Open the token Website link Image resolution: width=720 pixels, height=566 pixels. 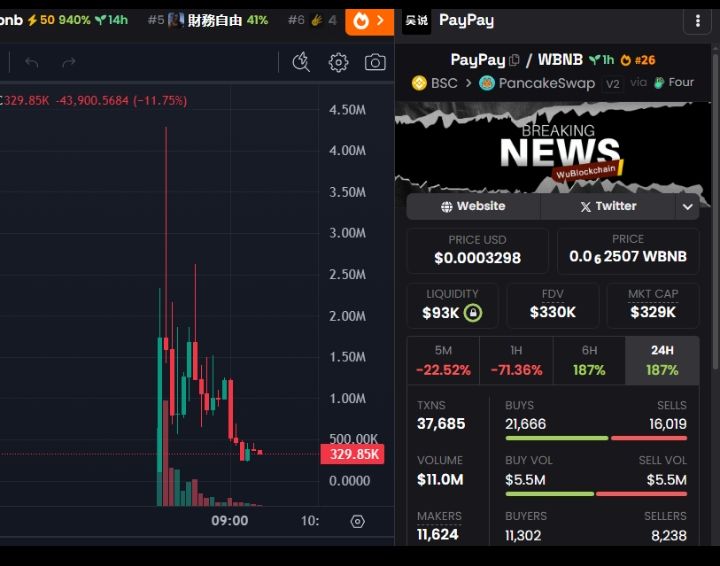(x=473, y=207)
